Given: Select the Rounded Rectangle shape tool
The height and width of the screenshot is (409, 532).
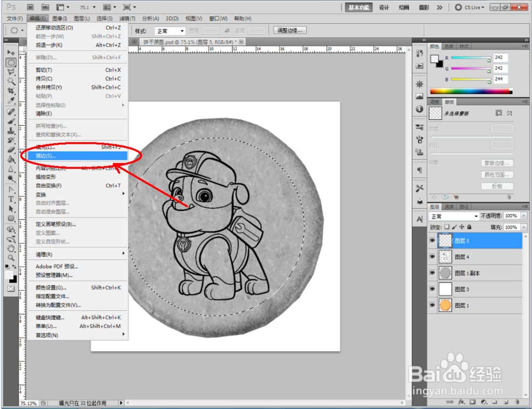Looking at the screenshot, I should pyautogui.click(x=11, y=218).
